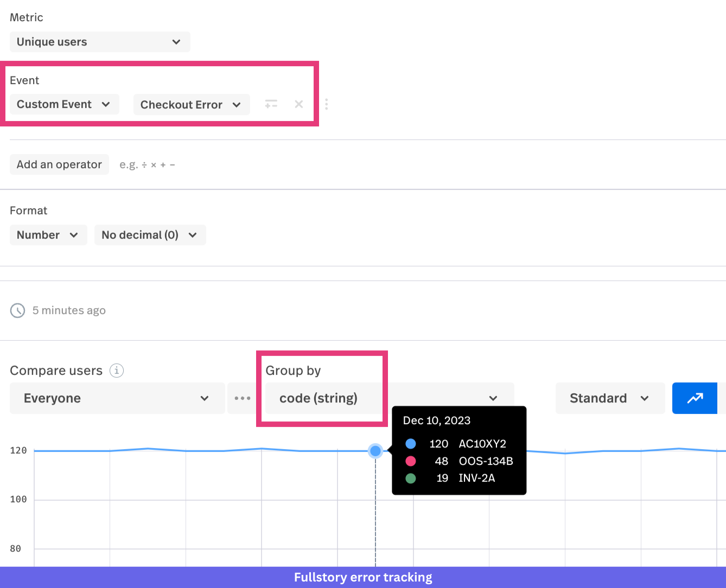Open the vertical three-dot icon beside the event row
This screenshot has height=588, width=726.
(327, 104)
